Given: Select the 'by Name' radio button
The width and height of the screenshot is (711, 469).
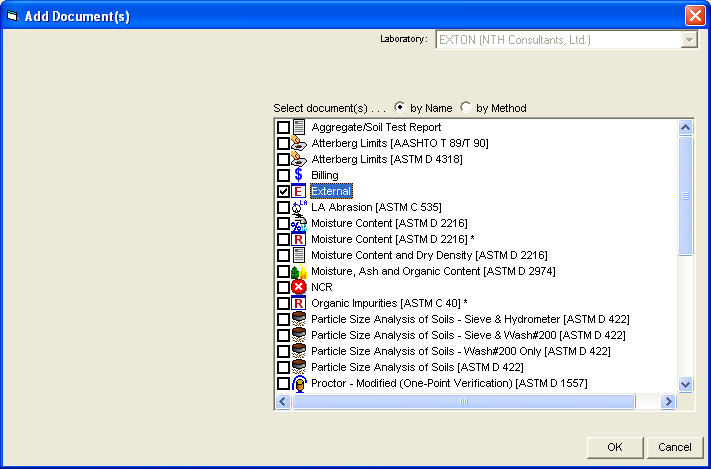Looking at the screenshot, I should 400,108.
